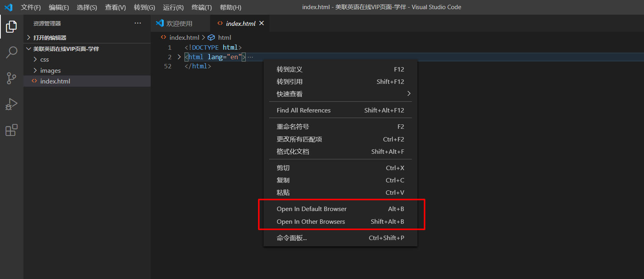Screen dimensions: 644x279
Task: Choose 更改所有匹配项 from context menu
Action: 340,139
